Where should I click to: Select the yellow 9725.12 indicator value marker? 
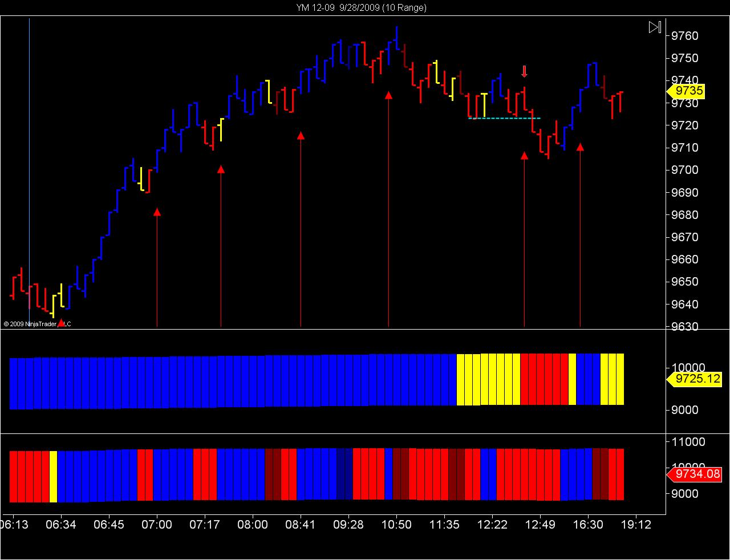(694, 379)
